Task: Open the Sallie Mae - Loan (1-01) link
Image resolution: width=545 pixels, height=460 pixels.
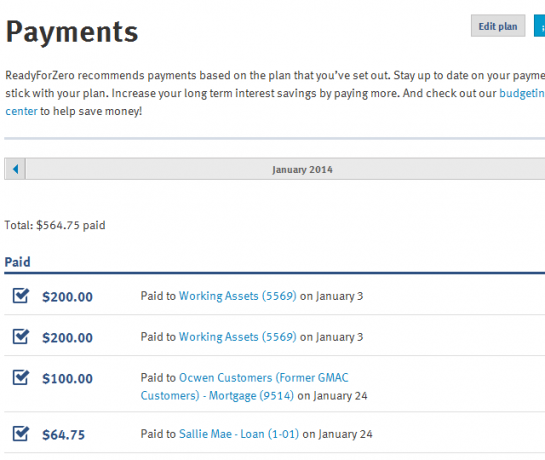Action: (x=238, y=434)
